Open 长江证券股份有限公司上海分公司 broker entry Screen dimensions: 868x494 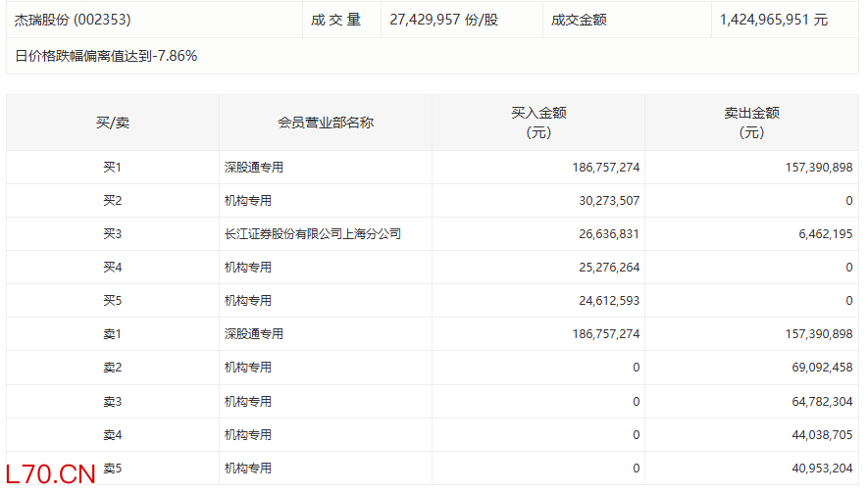tap(312, 234)
